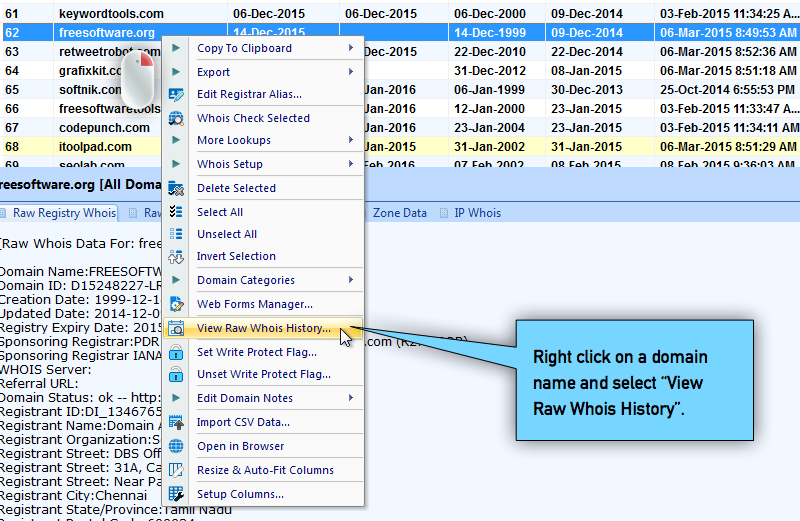This screenshot has width=800, height=521.
Task: Choose Open in Browser menu entry
Action: pyautogui.click(x=240, y=446)
